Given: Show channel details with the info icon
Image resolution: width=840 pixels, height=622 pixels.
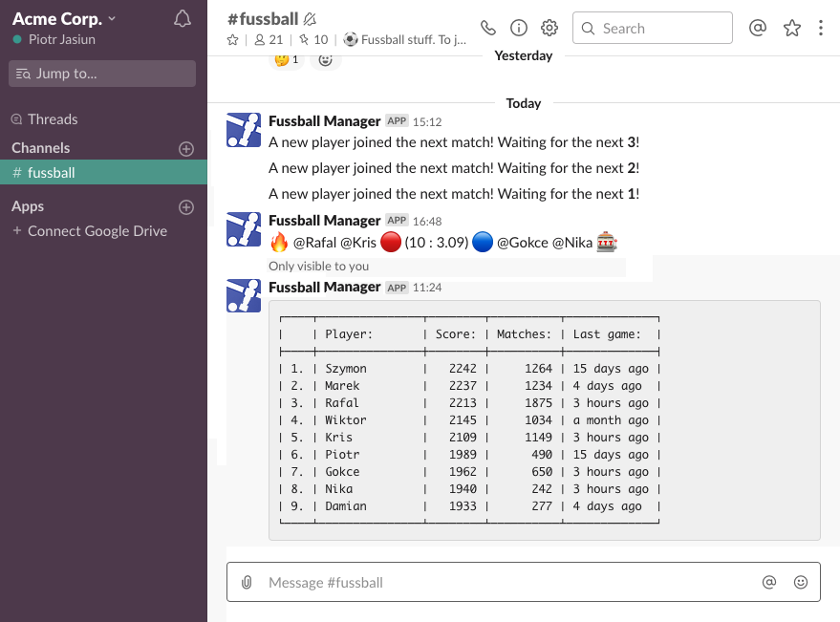Looking at the screenshot, I should pyautogui.click(x=519, y=28).
